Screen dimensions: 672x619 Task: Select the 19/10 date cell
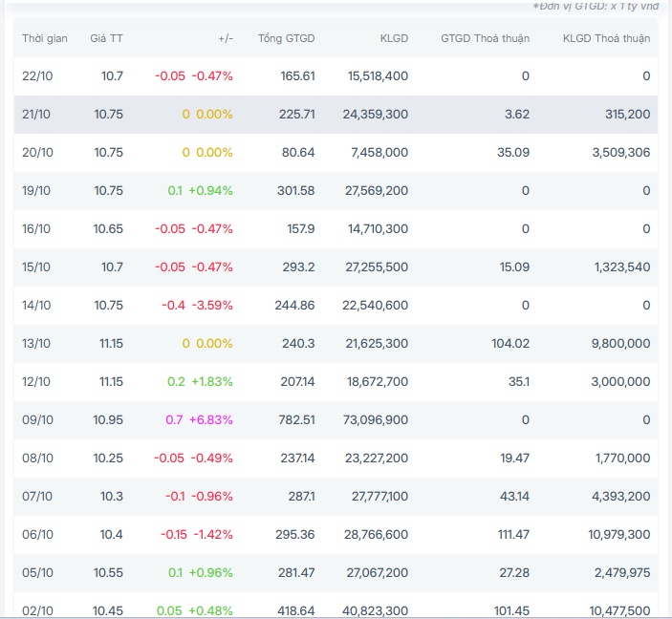[36, 191]
